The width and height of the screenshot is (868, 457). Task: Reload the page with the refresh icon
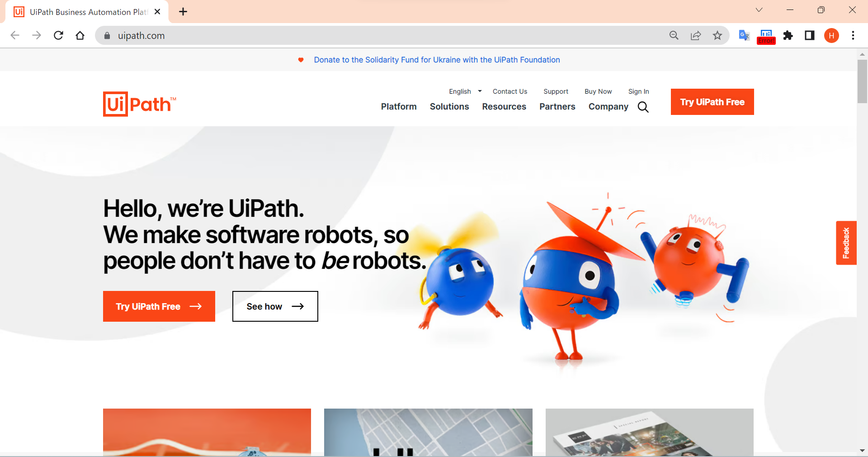(58, 35)
